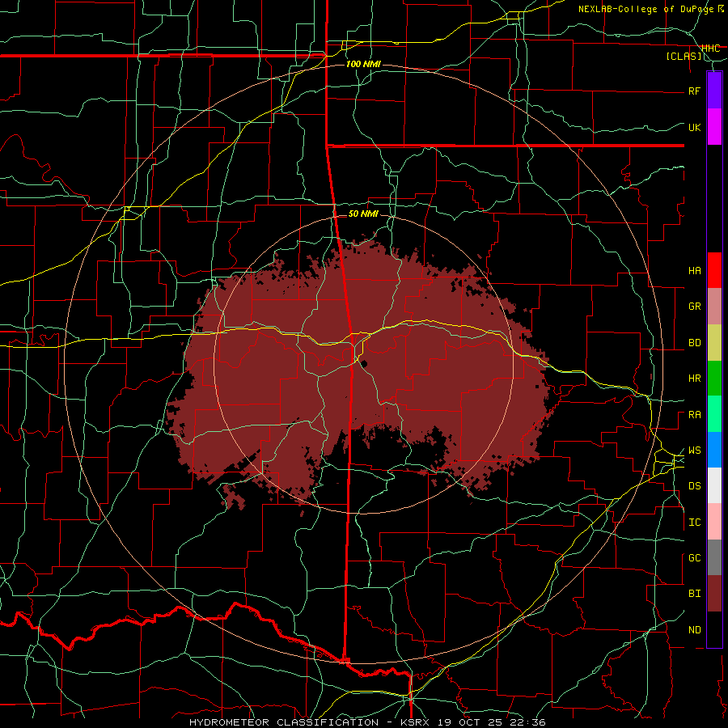Screen dimensions: 728x728
Task: Click the DS white legend color block
Action: [x=714, y=485]
